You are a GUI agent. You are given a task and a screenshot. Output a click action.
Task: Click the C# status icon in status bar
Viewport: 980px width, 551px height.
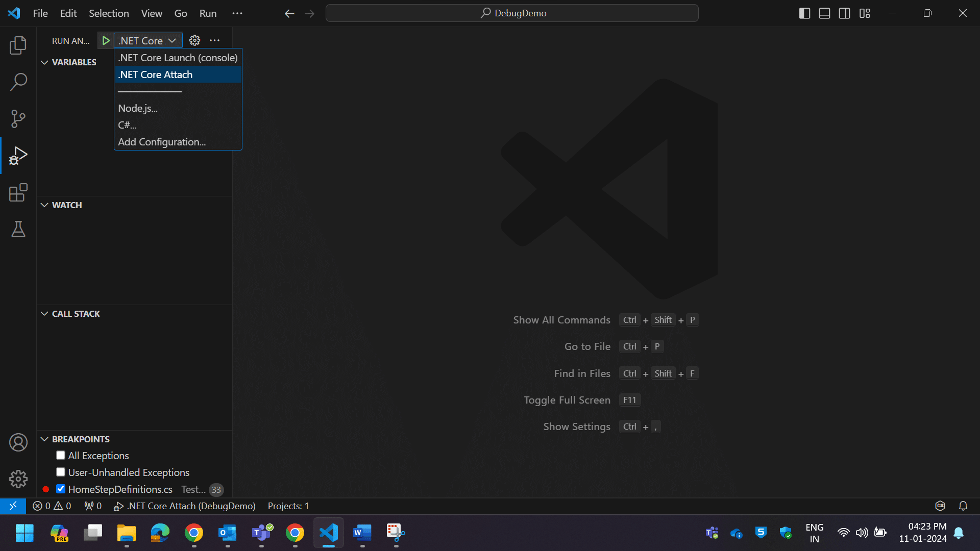(x=940, y=506)
